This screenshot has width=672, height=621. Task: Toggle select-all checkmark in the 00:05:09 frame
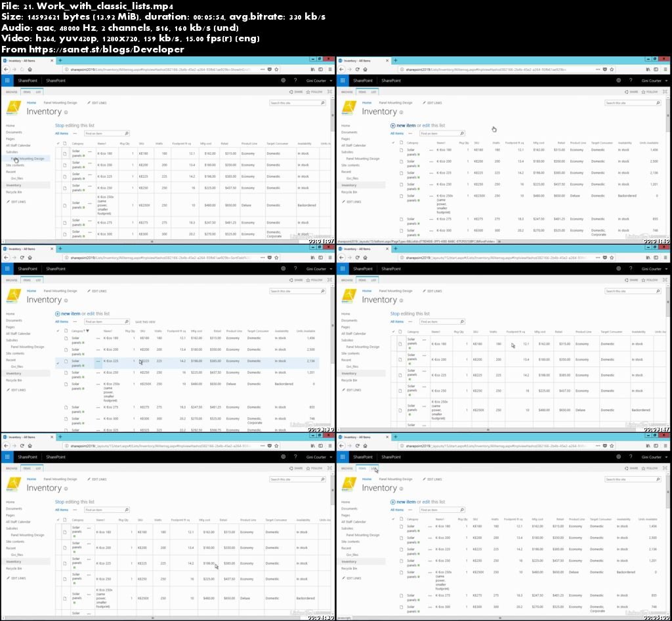(x=394, y=519)
